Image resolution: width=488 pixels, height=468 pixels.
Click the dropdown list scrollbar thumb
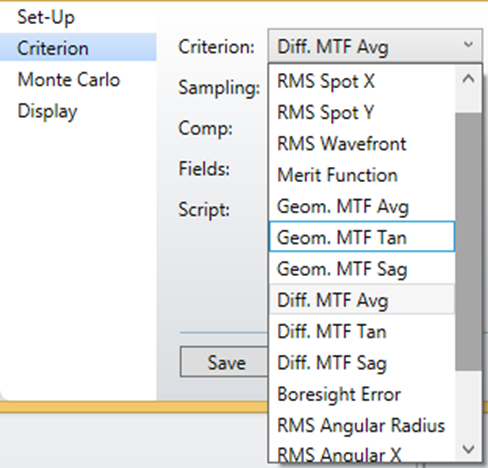point(468,241)
